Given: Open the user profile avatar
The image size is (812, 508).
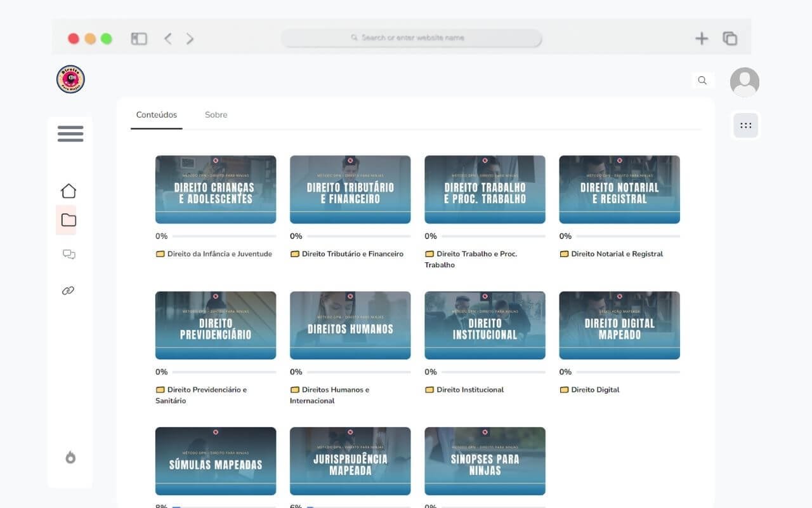Looking at the screenshot, I should [745, 82].
